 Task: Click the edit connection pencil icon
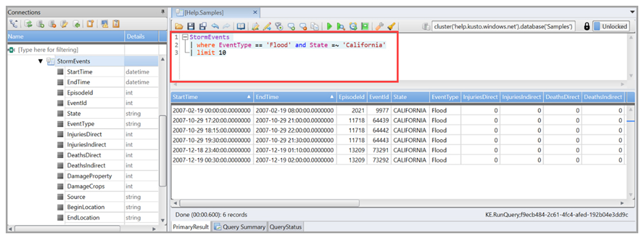(x=64, y=24)
